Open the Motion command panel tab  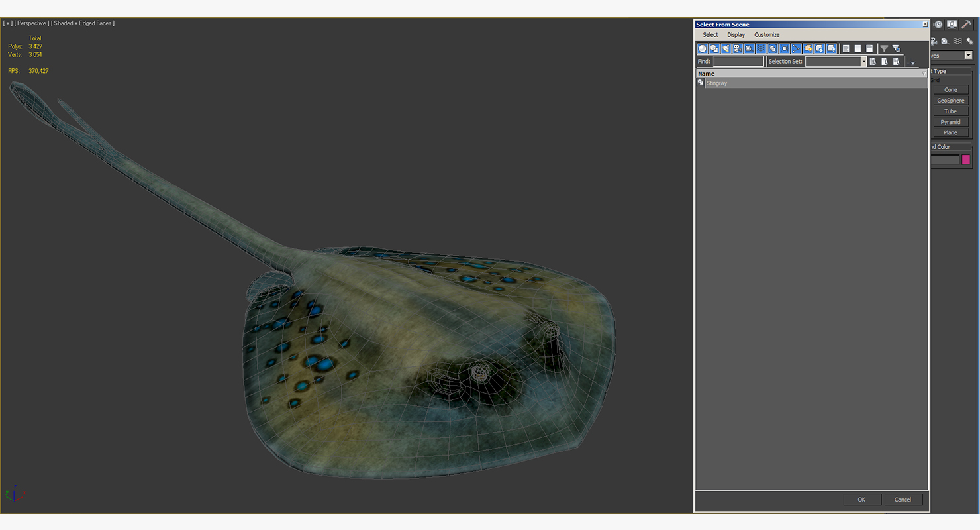[x=938, y=25]
